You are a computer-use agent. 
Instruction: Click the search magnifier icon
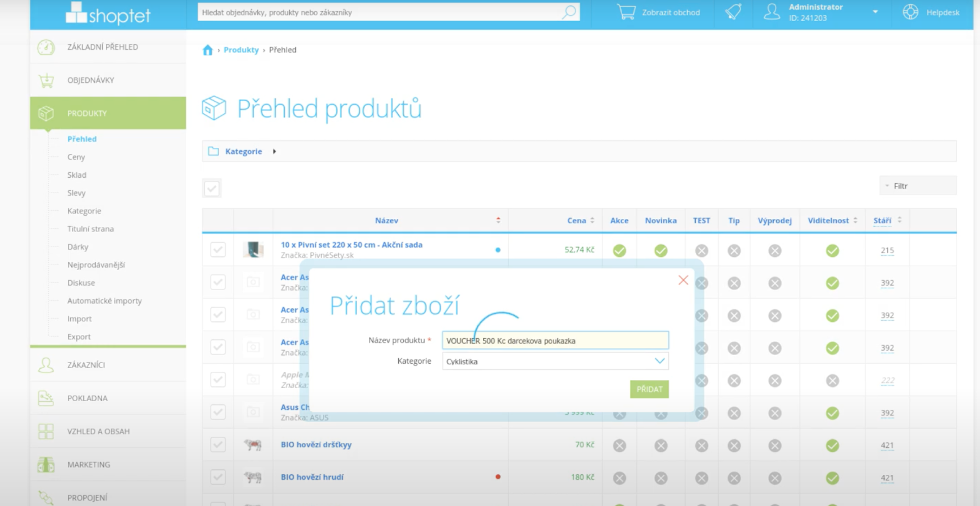coord(569,12)
